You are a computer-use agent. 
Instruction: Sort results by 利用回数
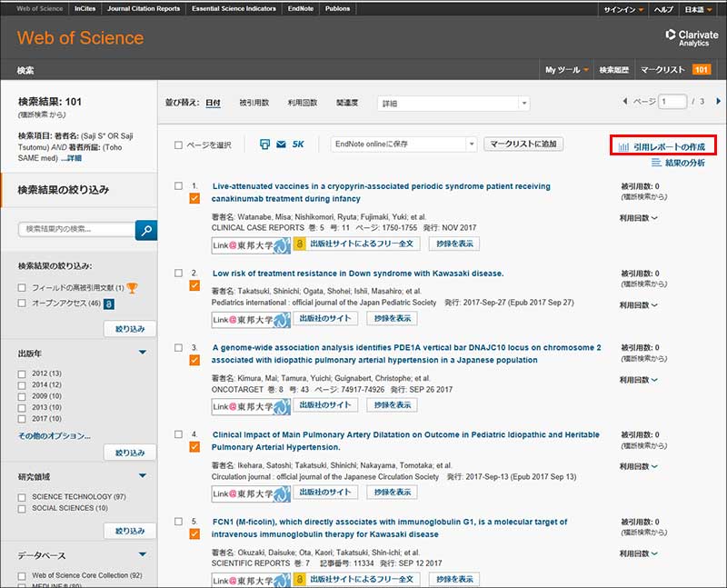pos(303,103)
